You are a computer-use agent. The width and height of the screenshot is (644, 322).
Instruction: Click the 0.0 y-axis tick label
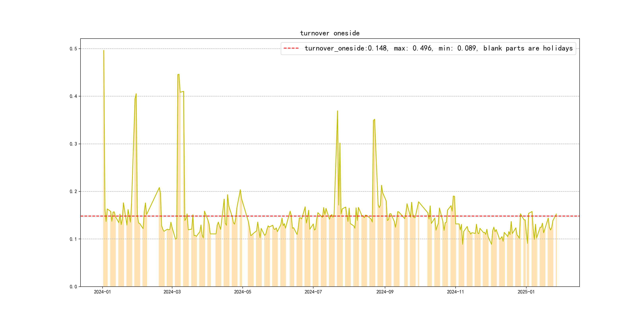click(x=73, y=287)
